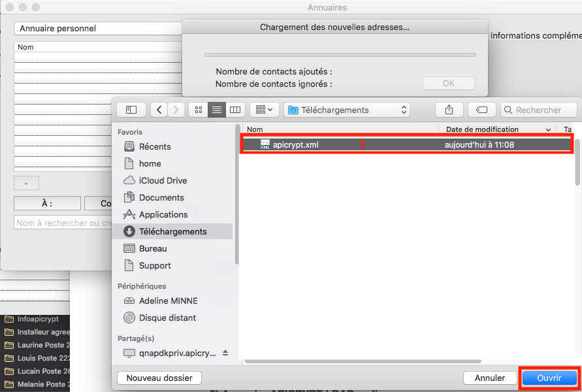This screenshot has width=582, height=392.
Task: Click the Annuler button
Action: 490,378
